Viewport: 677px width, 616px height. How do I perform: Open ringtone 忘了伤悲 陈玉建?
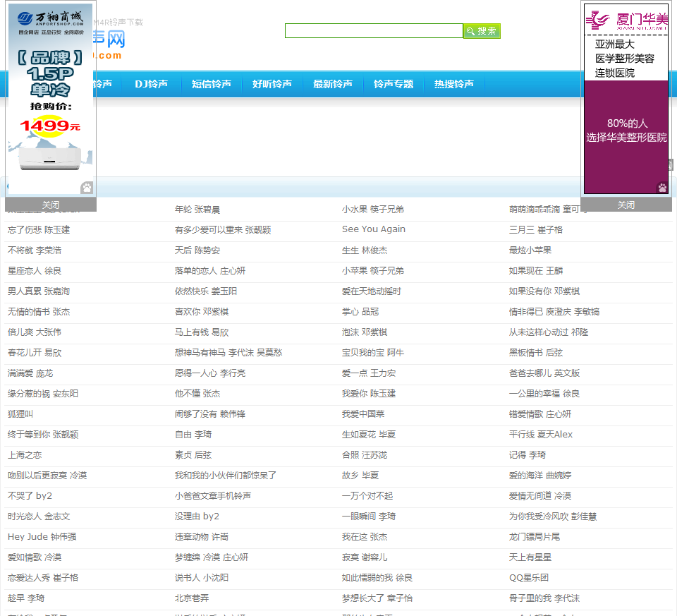(x=39, y=230)
